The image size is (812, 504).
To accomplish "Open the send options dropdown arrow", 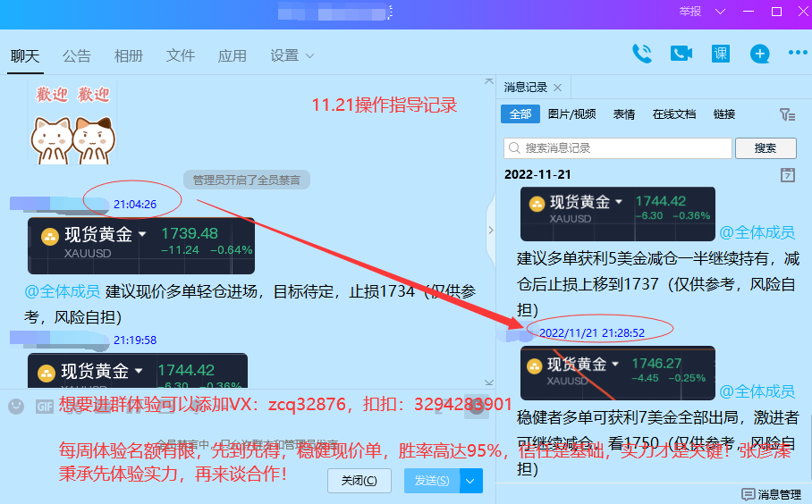I will coord(471,481).
